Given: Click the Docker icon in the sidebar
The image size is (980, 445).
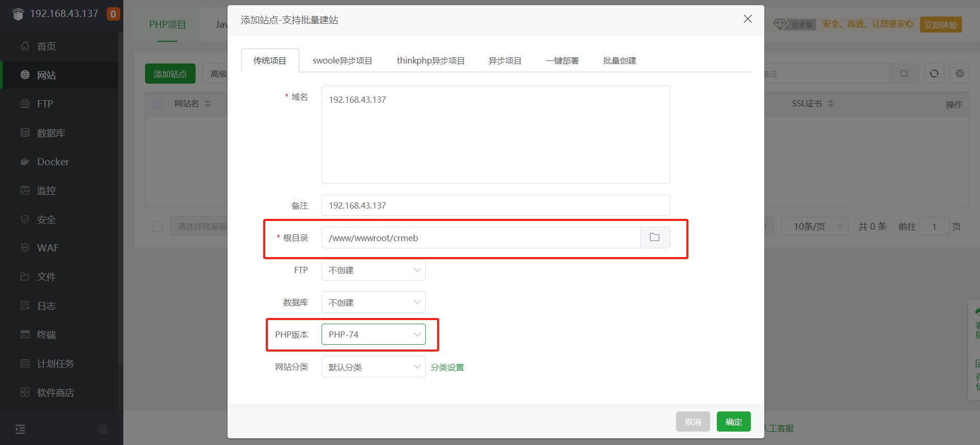Looking at the screenshot, I should coord(25,162).
